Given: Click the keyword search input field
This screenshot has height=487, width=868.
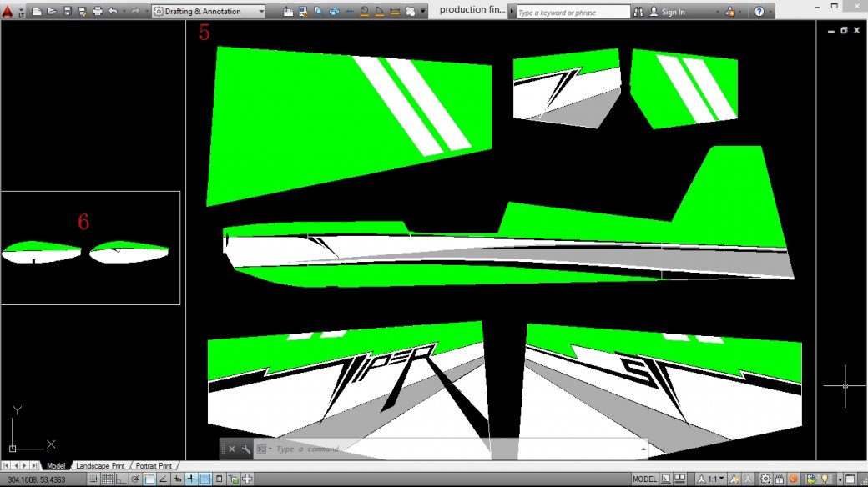Looking at the screenshot, I should pos(572,13).
